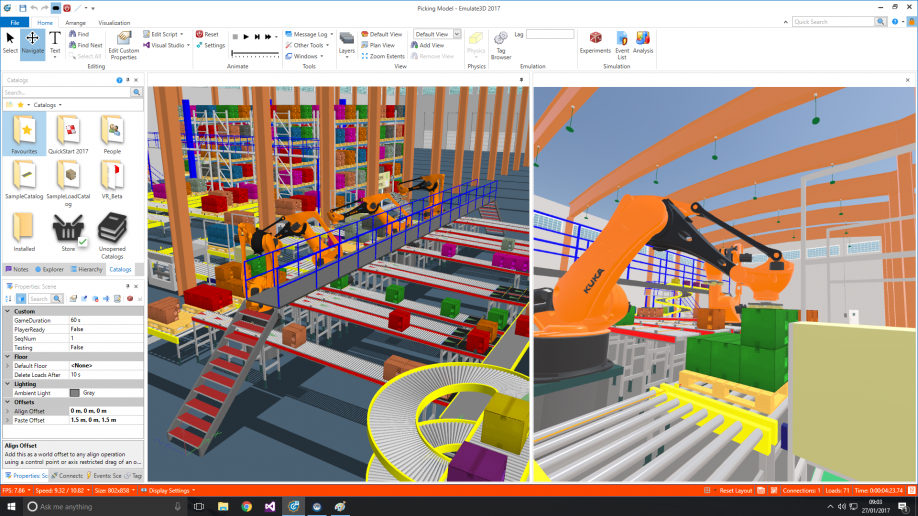
Task: Click the Default View button
Action: pos(382,35)
